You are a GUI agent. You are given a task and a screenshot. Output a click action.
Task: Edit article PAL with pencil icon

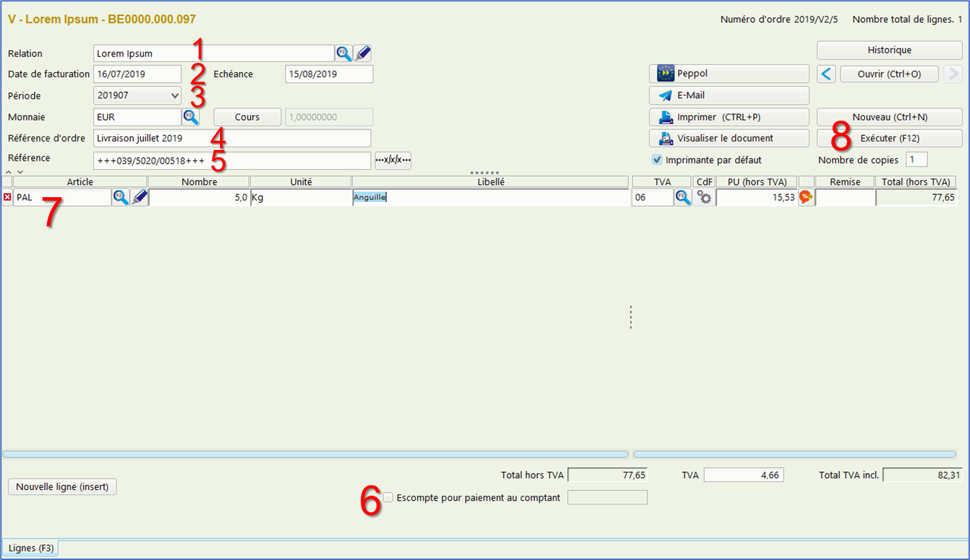tap(139, 198)
